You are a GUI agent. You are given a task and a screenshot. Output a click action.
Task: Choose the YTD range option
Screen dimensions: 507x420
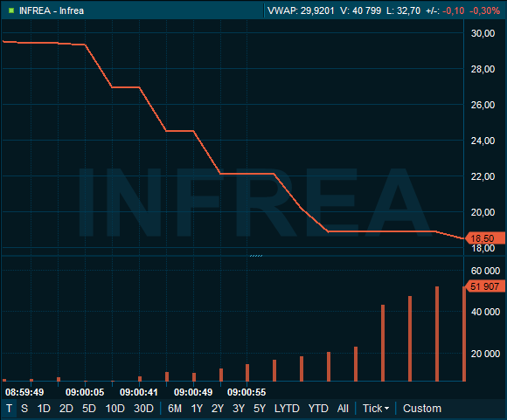[x=318, y=409]
